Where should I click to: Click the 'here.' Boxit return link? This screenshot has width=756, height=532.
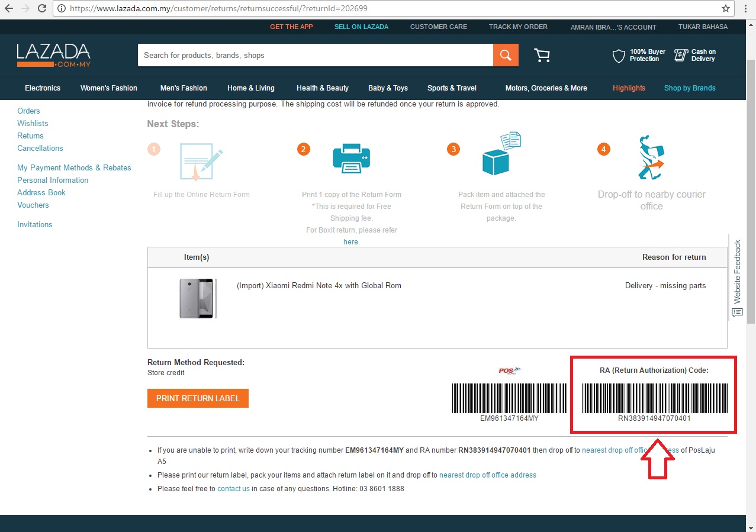[x=352, y=242]
